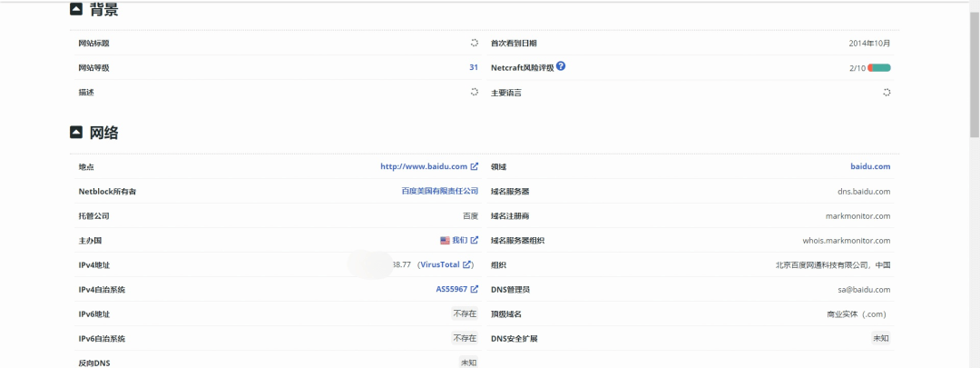The image size is (980, 368).
Task: Click the US flag icon
Action: [445, 240]
